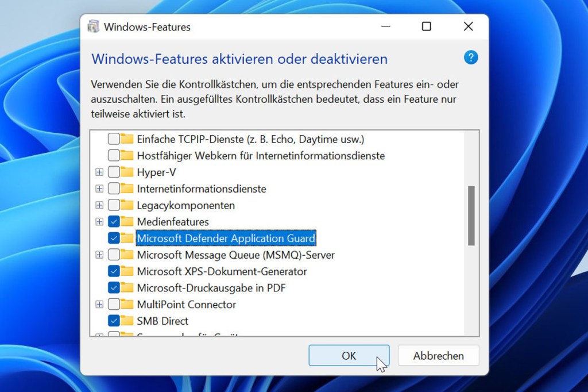This screenshot has width=588, height=392.
Task: Expand Microsoft Message Queue (MSMQ)-Server node
Action: click(x=99, y=255)
